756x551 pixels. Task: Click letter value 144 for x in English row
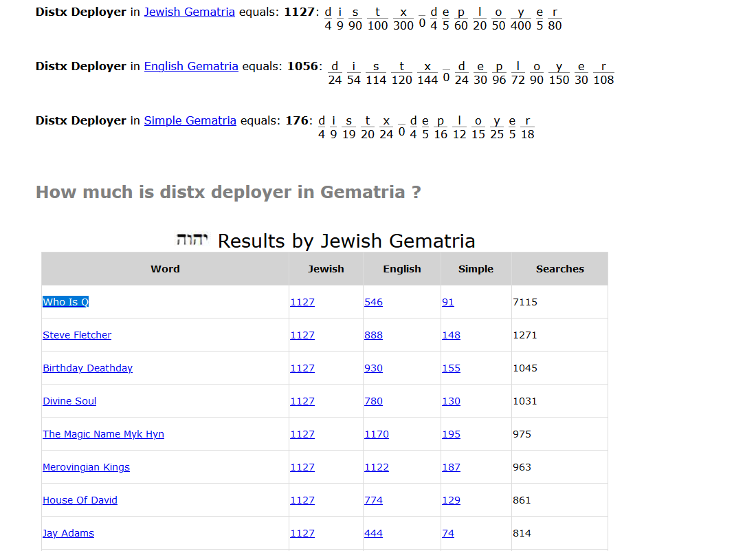[427, 80]
